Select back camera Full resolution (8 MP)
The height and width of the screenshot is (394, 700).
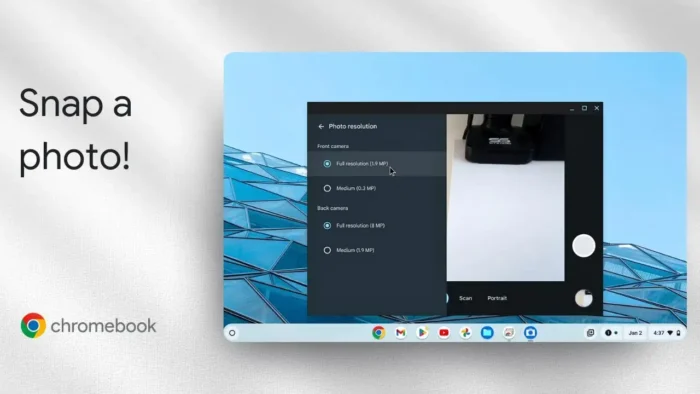coord(377,226)
